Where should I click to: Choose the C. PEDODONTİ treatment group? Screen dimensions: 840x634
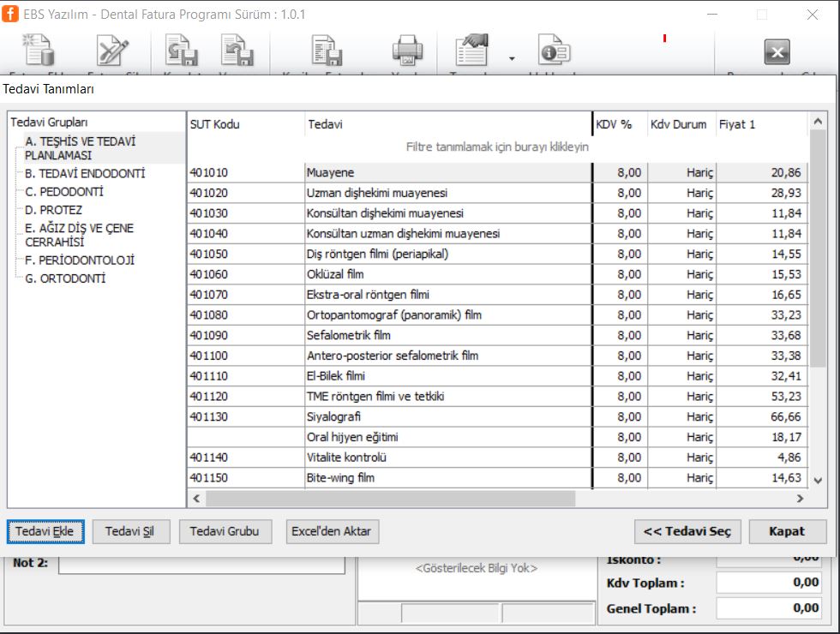(x=64, y=192)
